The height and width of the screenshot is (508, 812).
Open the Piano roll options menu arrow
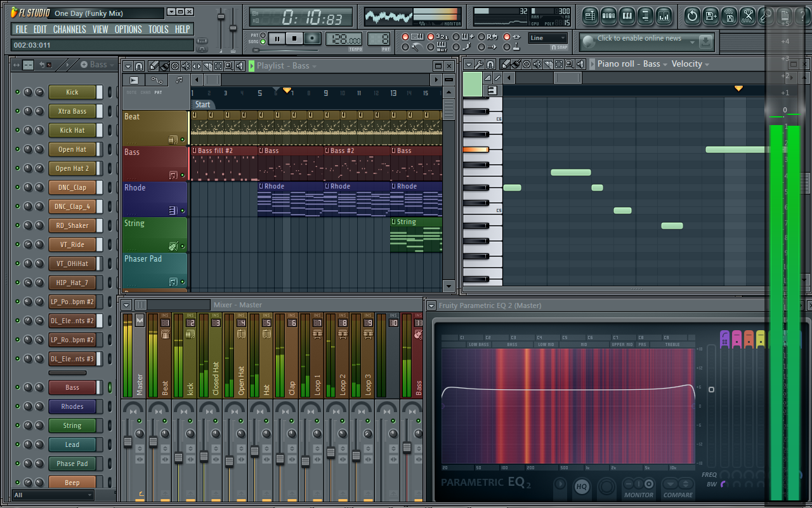[469, 64]
